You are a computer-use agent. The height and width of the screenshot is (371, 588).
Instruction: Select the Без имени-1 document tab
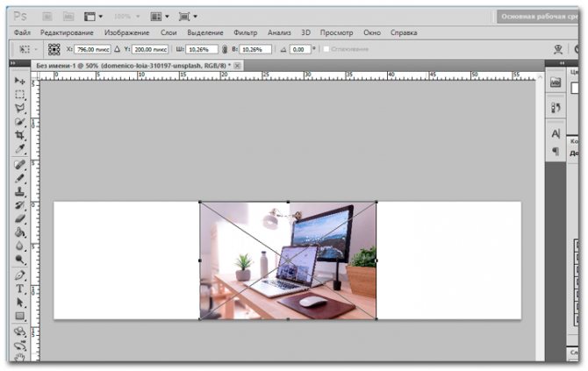(133, 66)
